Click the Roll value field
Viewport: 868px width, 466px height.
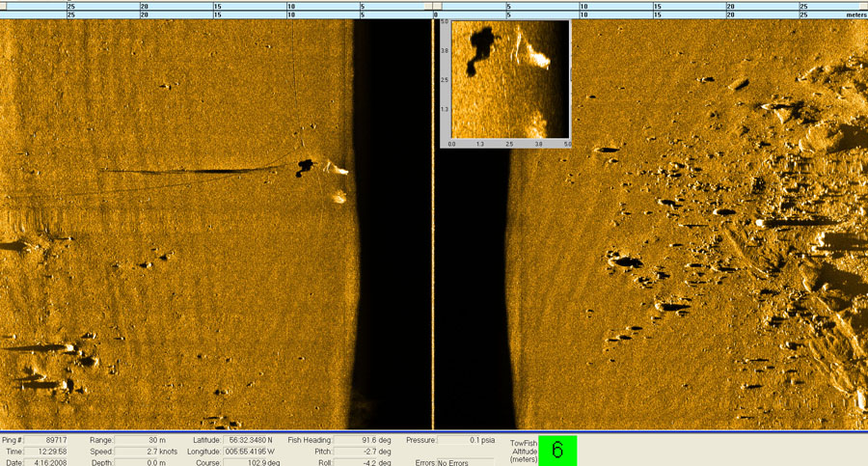point(364,462)
